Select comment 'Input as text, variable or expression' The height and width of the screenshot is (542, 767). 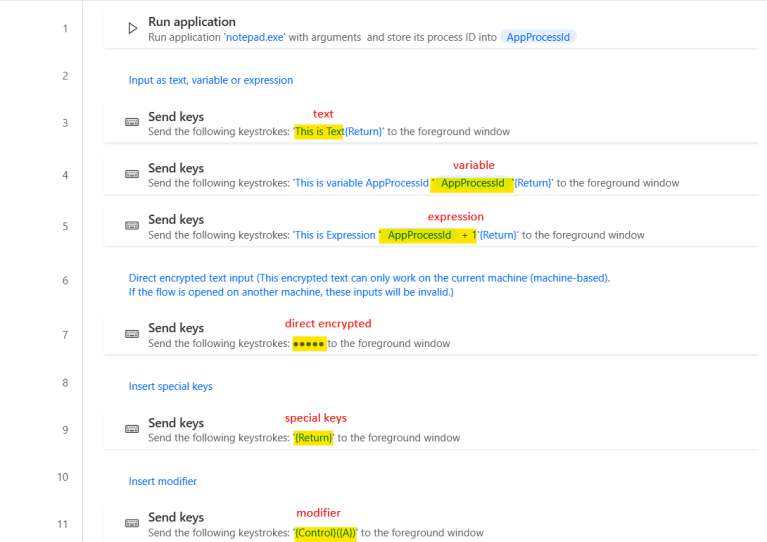click(x=211, y=80)
